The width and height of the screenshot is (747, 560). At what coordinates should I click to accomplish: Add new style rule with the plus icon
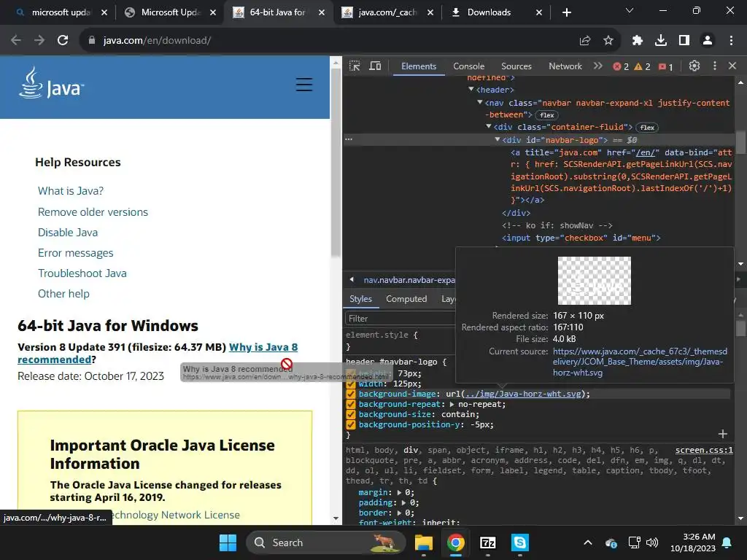(x=723, y=434)
